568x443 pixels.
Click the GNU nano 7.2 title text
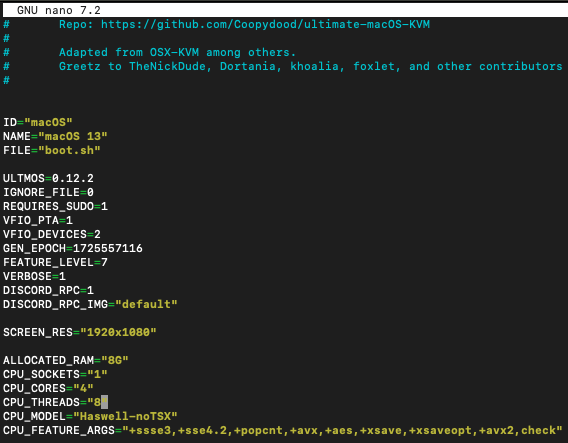59,10
